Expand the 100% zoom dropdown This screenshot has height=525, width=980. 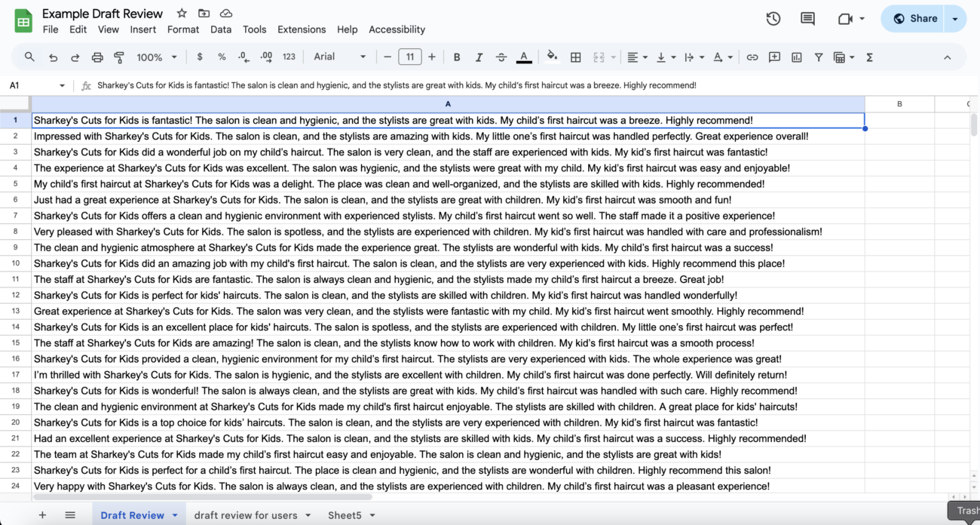(x=157, y=57)
